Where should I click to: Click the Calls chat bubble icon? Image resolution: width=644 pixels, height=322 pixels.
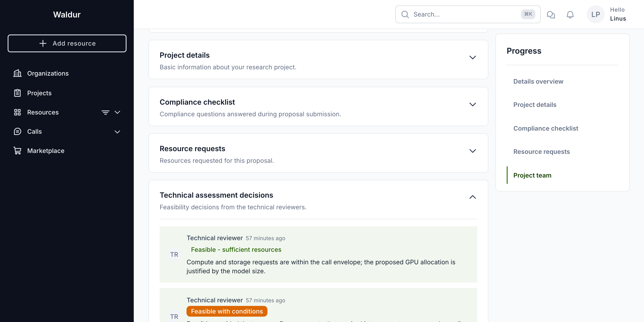pos(17,131)
